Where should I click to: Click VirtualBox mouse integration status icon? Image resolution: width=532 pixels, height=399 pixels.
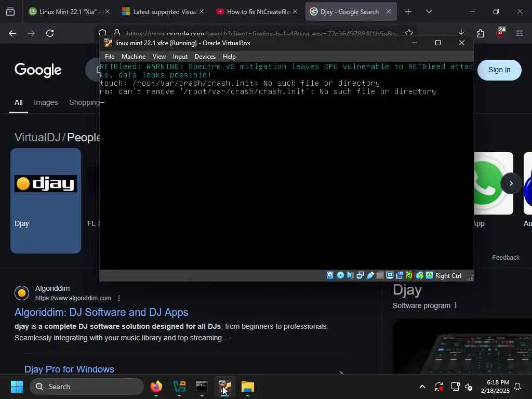click(x=420, y=275)
